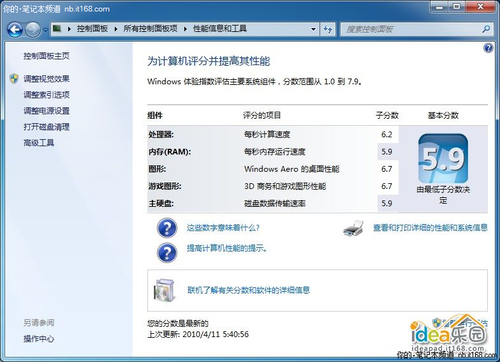Click the Back navigation arrow
Screen dimensions: 500x362
(15, 30)
